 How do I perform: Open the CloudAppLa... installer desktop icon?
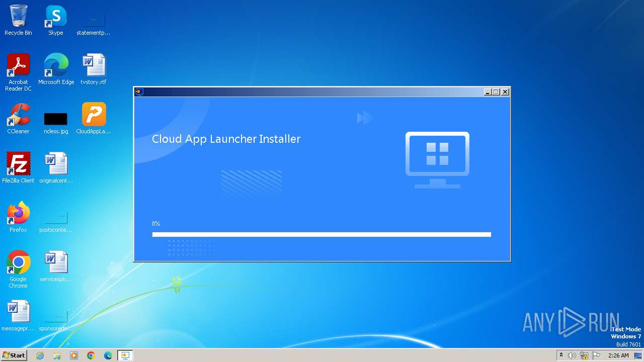[94, 119]
